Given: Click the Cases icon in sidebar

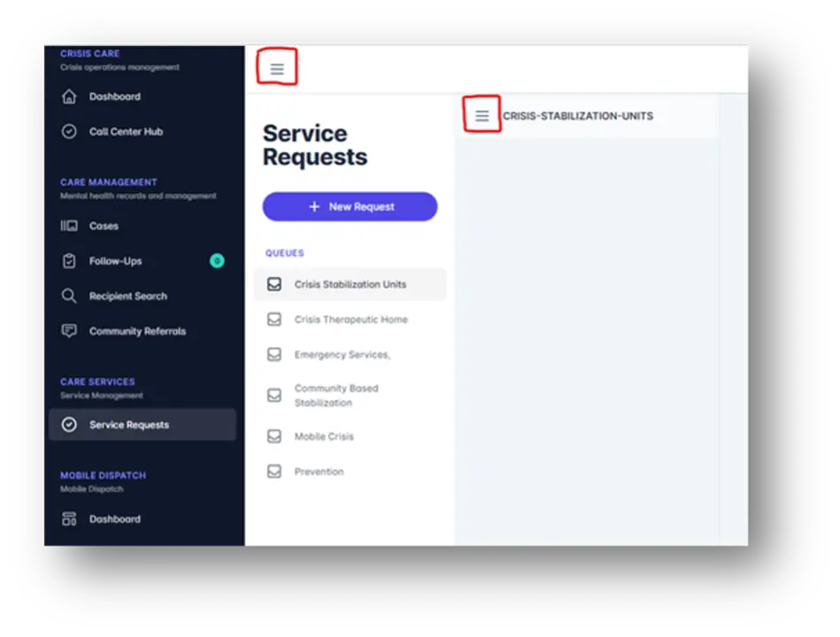Looking at the screenshot, I should pos(69,226).
